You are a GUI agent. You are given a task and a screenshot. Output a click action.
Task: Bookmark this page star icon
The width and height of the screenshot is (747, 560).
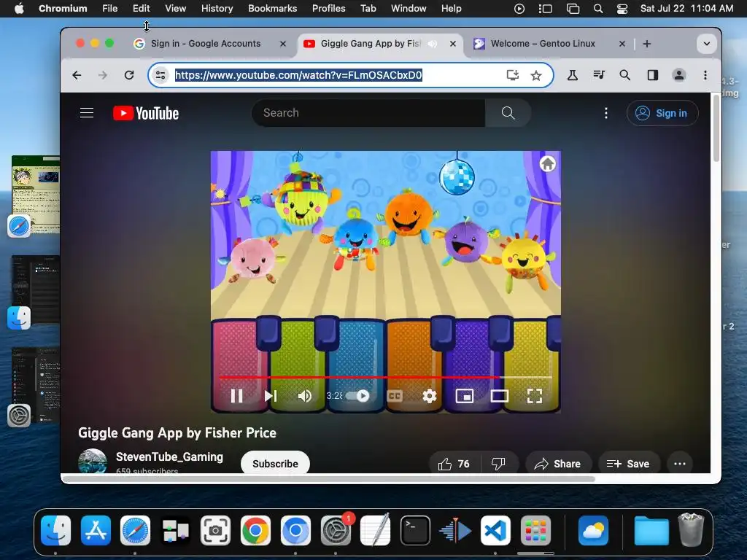(536, 75)
